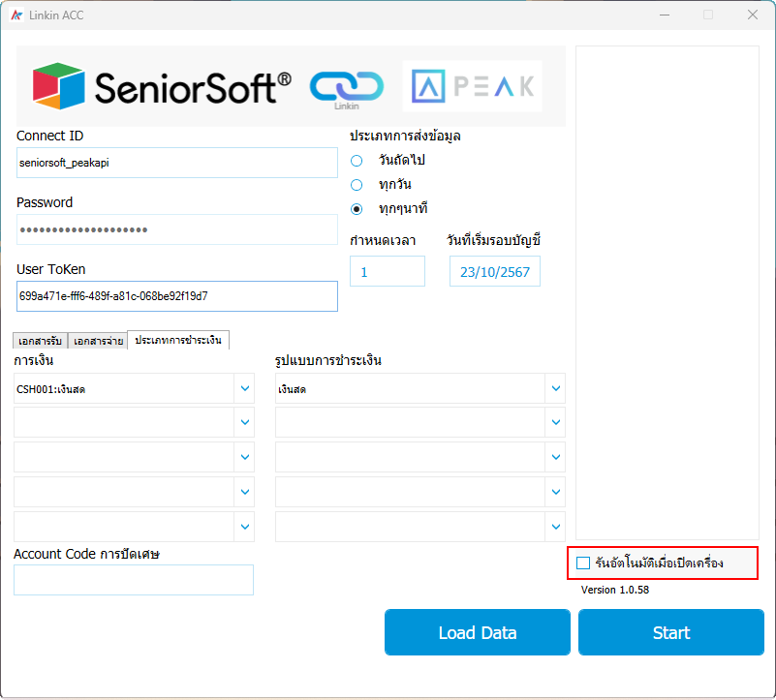Open fourth empty การเงิน dropdown
Screen dimensions: 776x700
point(244,492)
